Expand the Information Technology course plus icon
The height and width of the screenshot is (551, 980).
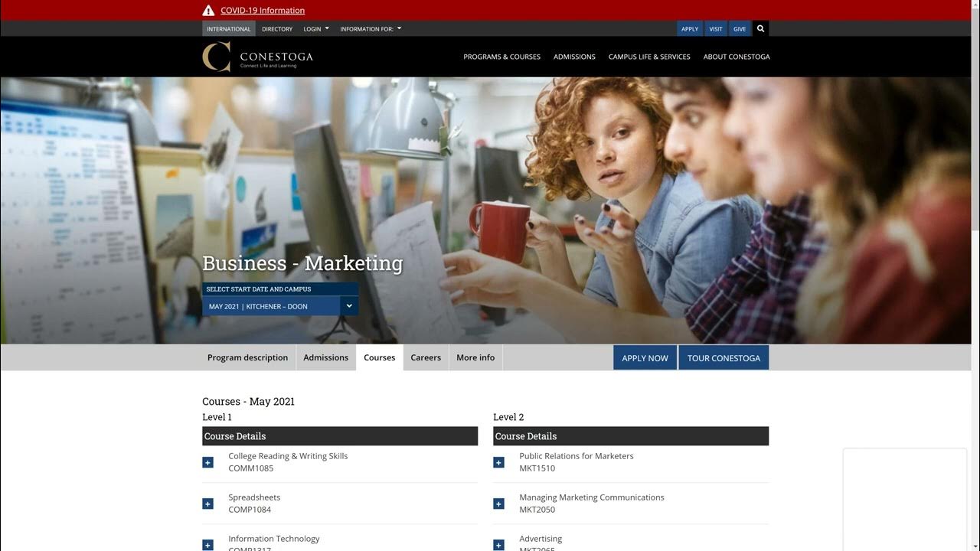[207, 545]
